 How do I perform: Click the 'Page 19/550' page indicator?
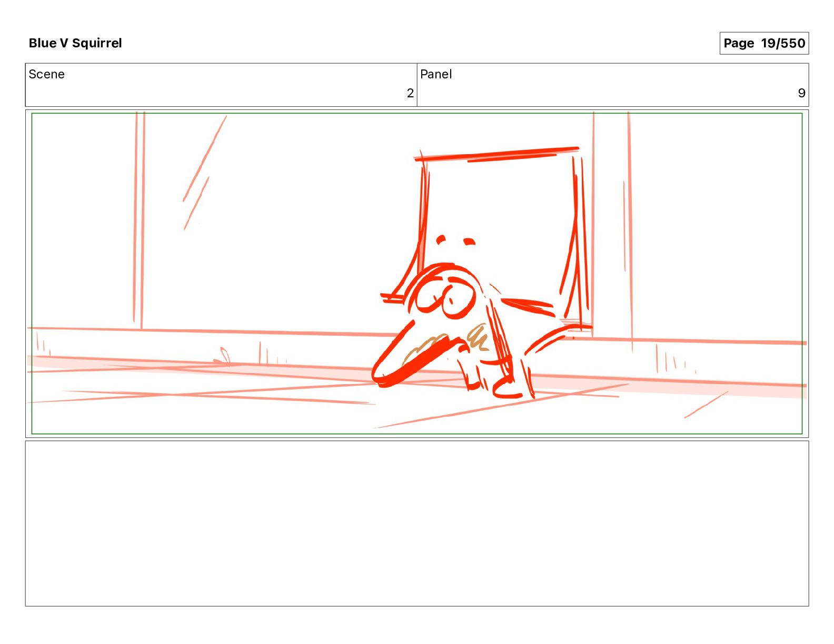coord(764,43)
